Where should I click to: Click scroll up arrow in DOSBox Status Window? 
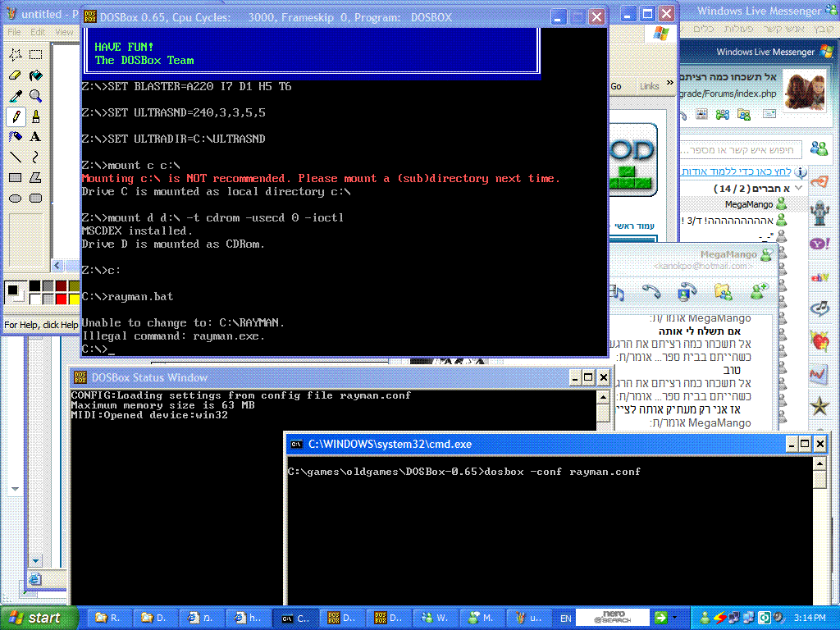tap(603, 397)
